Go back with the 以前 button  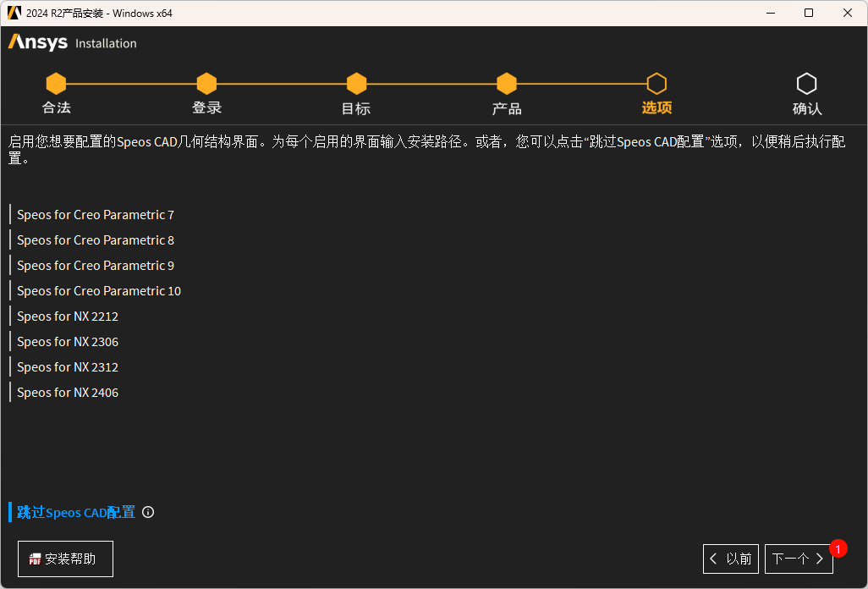click(731, 559)
